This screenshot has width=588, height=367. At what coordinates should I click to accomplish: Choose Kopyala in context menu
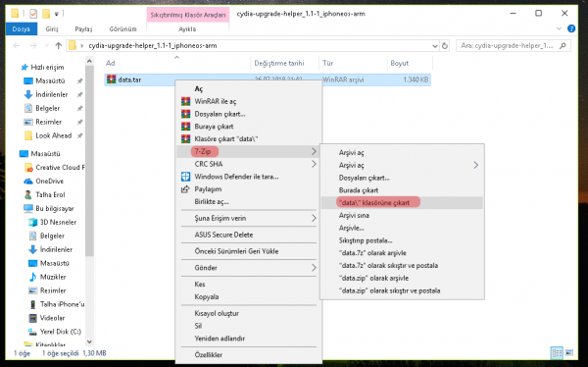coord(249,296)
